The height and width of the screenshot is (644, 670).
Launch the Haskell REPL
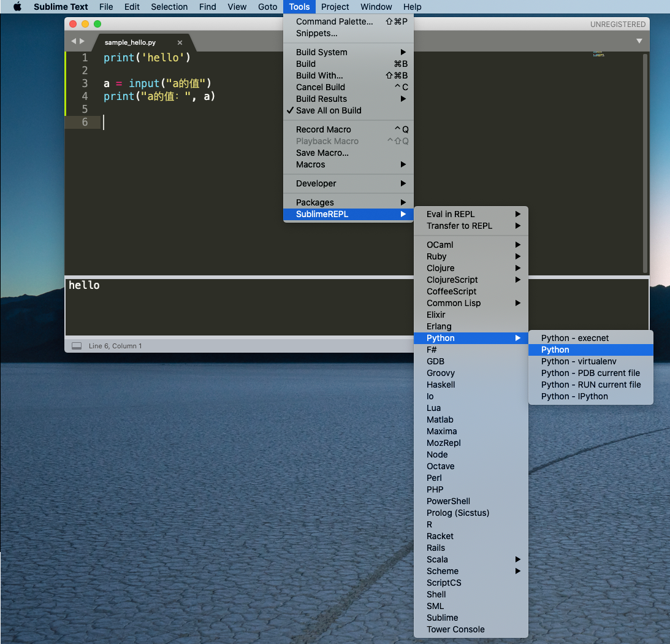(471, 385)
